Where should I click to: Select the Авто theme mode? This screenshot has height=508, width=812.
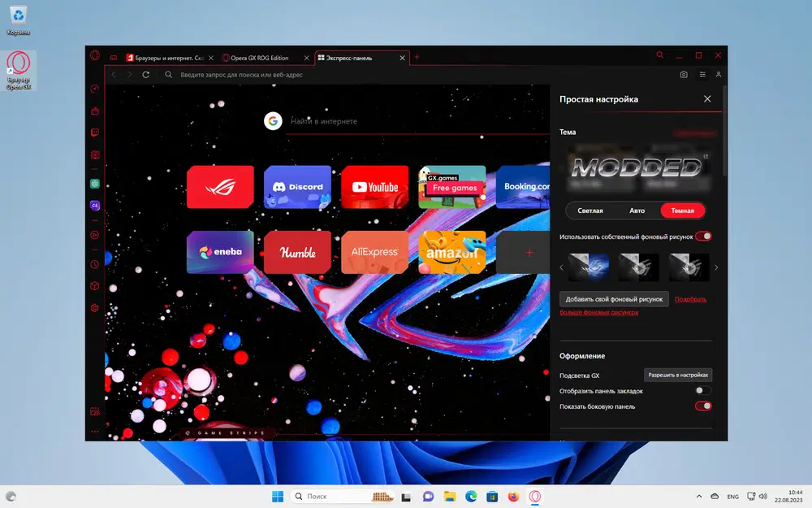click(x=637, y=211)
